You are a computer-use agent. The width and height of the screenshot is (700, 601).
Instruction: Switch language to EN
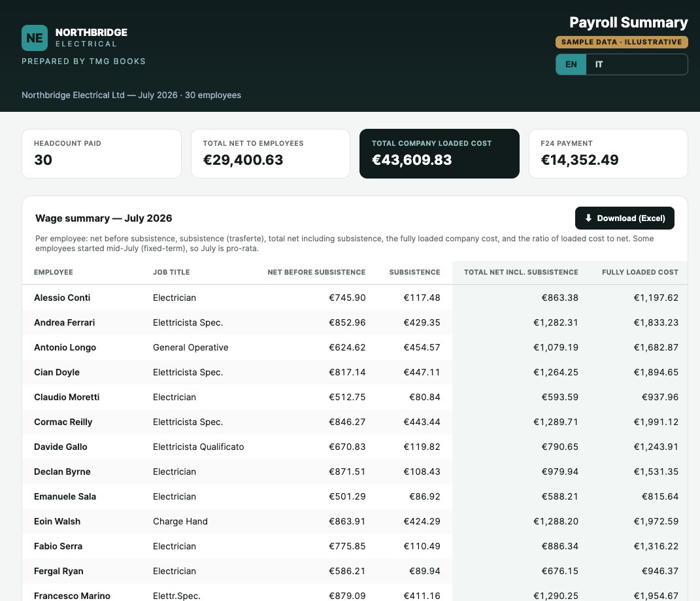click(x=571, y=64)
